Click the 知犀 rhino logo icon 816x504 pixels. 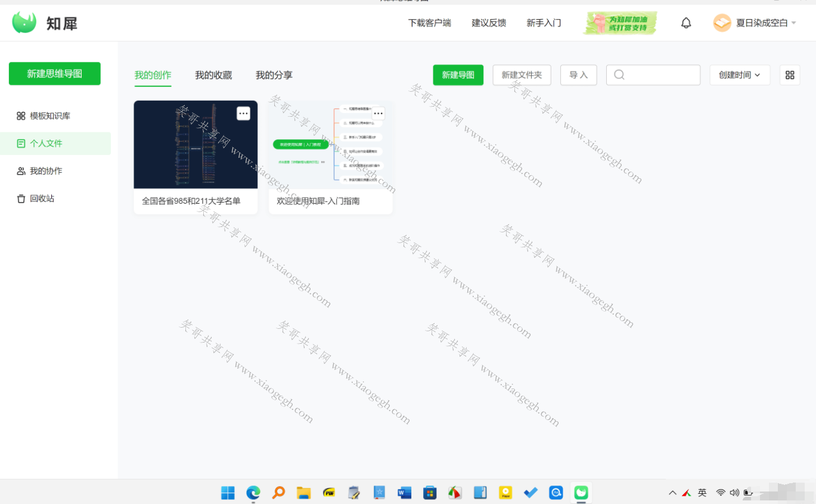[x=24, y=23]
